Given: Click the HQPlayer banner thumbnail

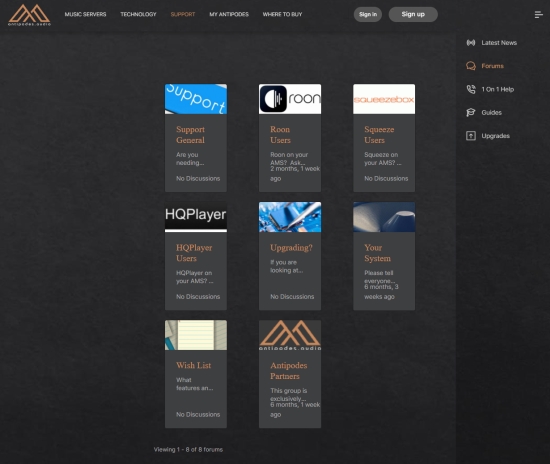Looking at the screenshot, I should tap(196, 217).
